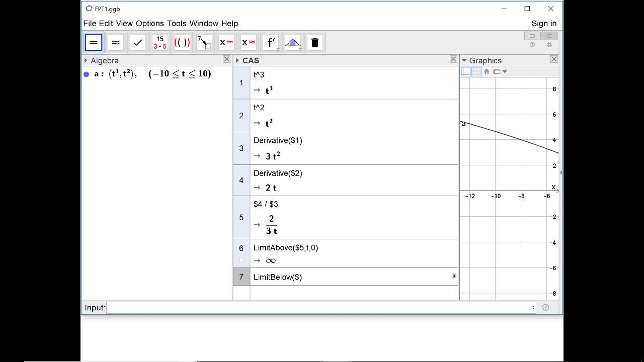Toggle CAS row 6 output visibility circle

[x=242, y=260]
